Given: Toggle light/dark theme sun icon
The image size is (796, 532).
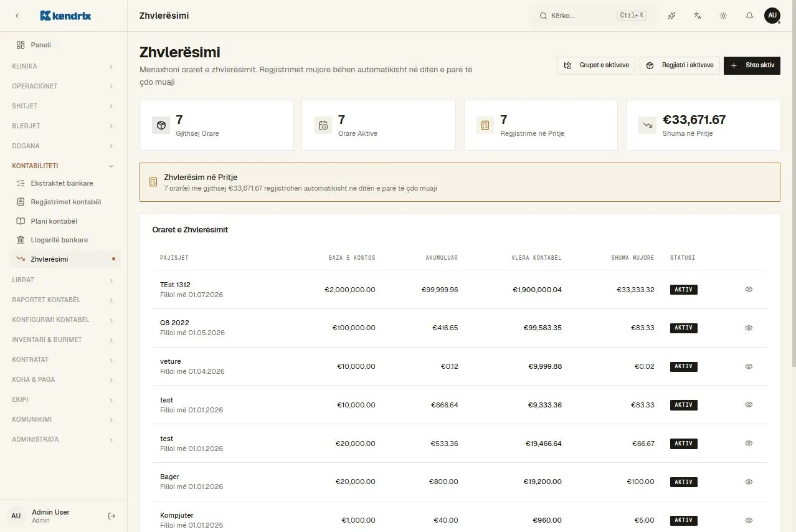Looking at the screenshot, I should (x=723, y=16).
